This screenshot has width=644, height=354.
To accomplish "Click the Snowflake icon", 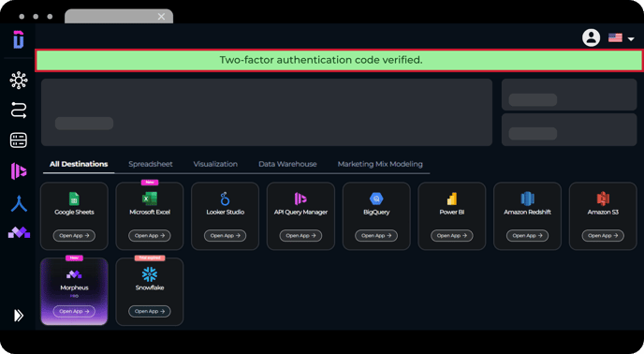I will 150,274.
